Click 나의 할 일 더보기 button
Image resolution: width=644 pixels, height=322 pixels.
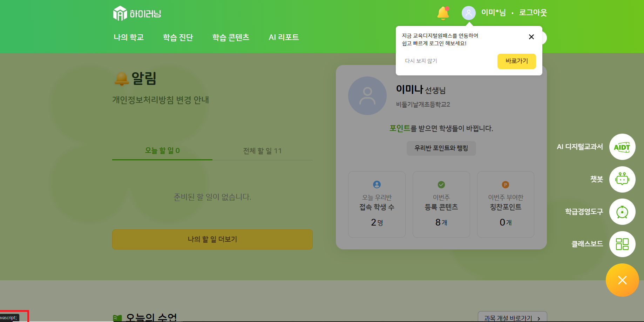pos(212,239)
